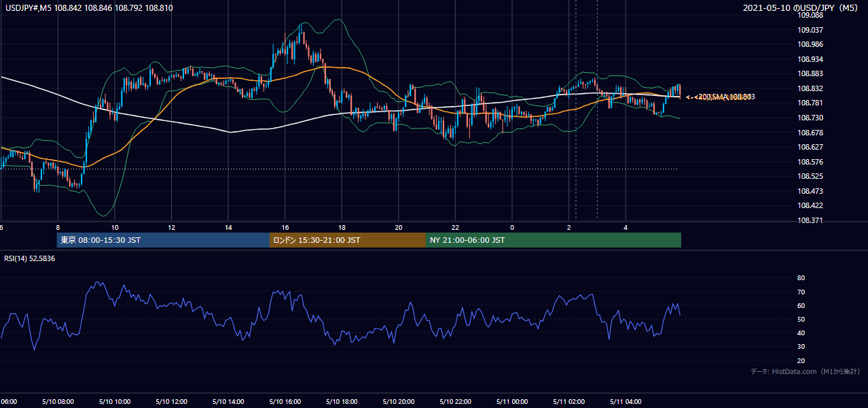Click price axis label 108.883
Image resolution: width=868 pixels, height=408 pixels.
[811, 73]
